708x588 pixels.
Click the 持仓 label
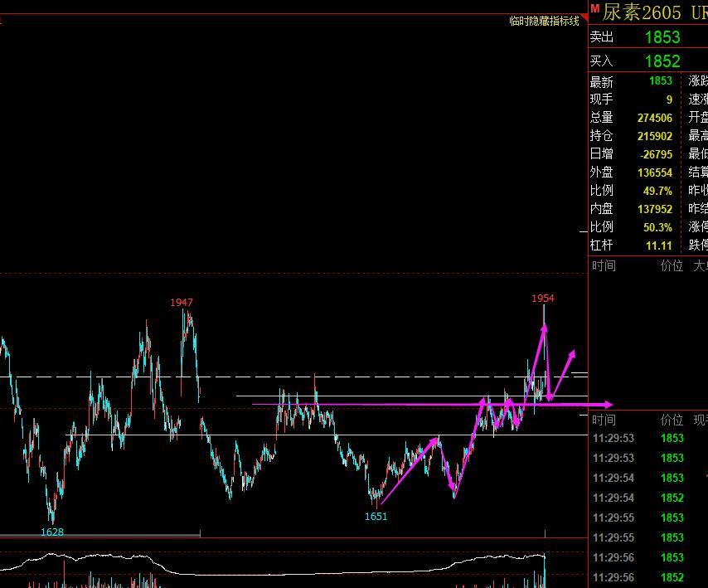tap(601, 135)
